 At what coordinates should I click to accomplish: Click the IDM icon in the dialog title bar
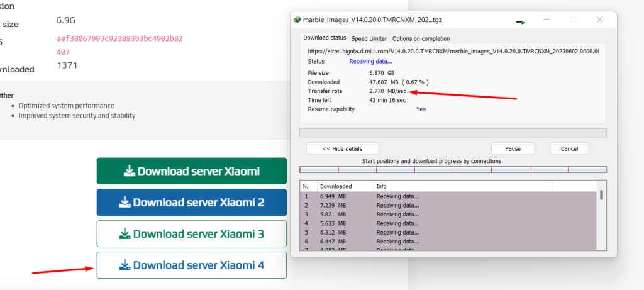click(297, 20)
